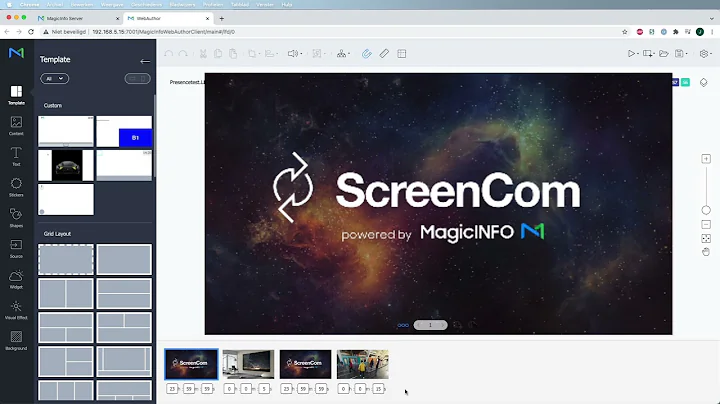The height and width of the screenshot is (404, 720).
Task: Open the Stickers panel
Action: click(x=16, y=187)
